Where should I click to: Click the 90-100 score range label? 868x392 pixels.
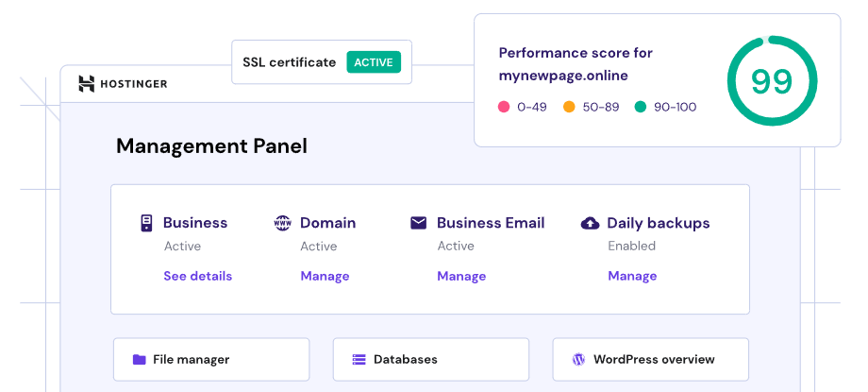tap(676, 107)
